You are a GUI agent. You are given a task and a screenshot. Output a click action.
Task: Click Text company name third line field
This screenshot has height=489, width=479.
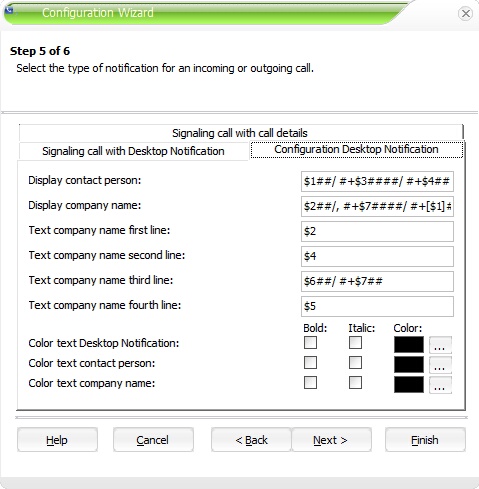(377, 281)
